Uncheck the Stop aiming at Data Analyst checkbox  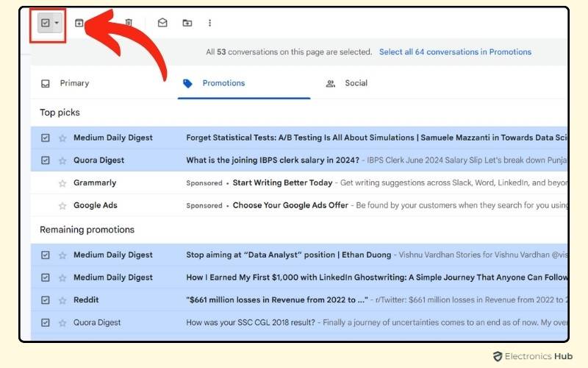tap(46, 255)
